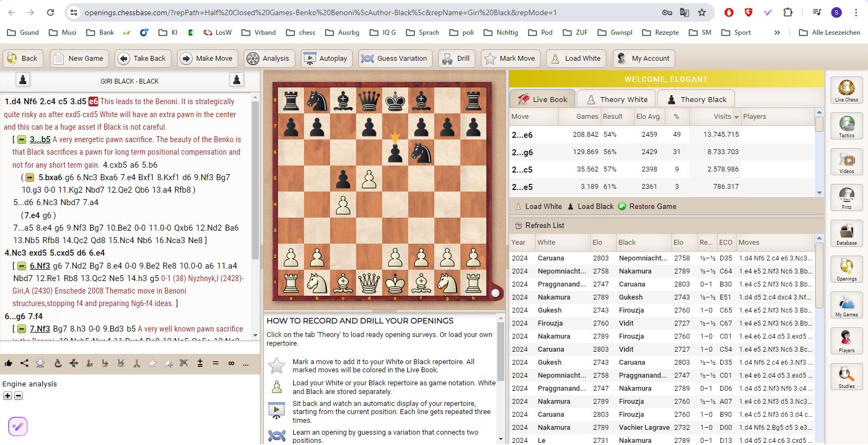Open Analysis from the toolbar
The height and width of the screenshot is (445, 868).
tap(269, 59)
